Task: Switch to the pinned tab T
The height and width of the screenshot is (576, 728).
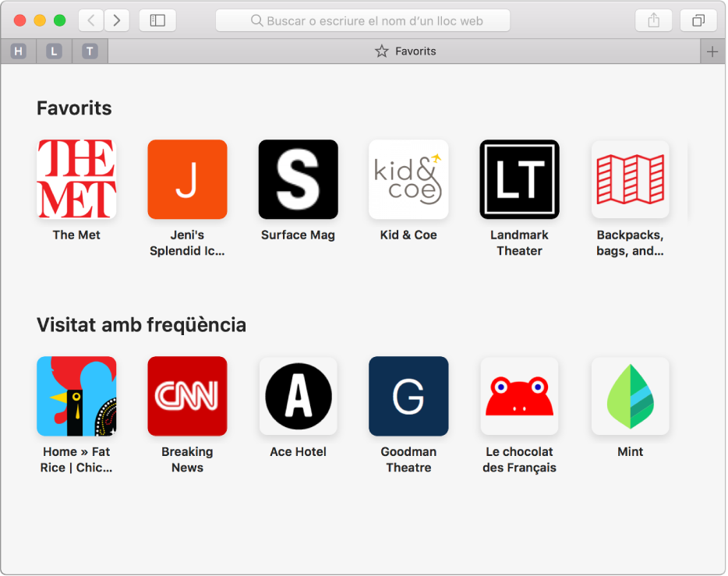Action: (90, 51)
